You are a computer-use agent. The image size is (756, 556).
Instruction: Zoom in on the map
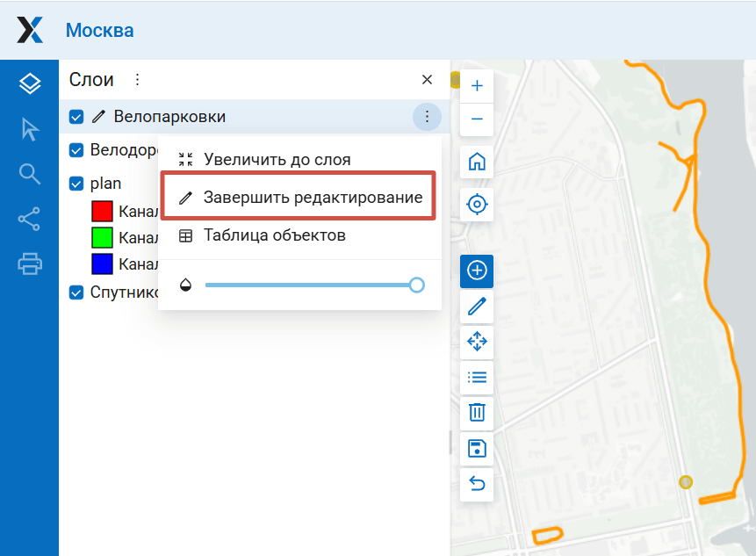477,86
